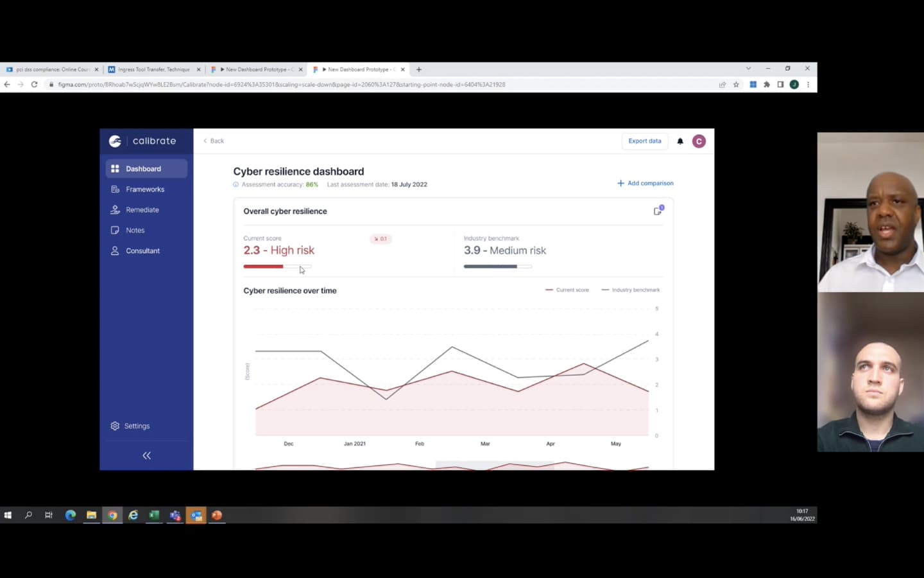Bookmark this page with the star
The image size is (924, 578).
click(736, 84)
